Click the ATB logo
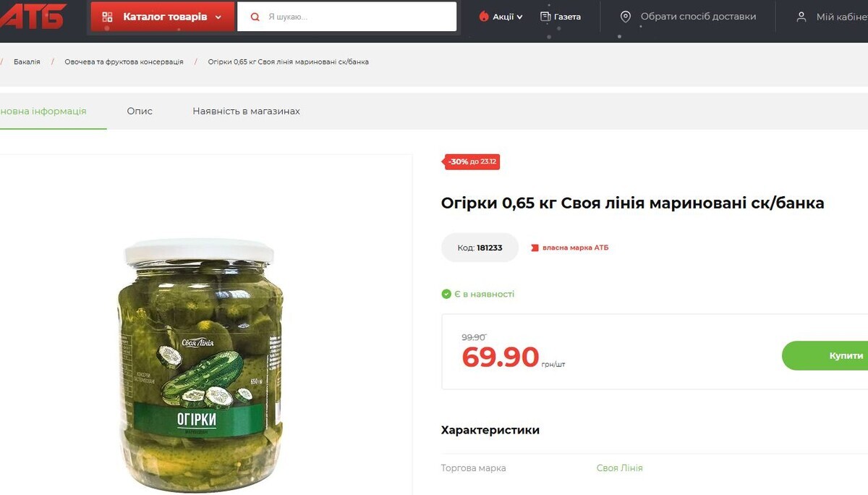Screen dimensions: 868x495 tap(32, 16)
